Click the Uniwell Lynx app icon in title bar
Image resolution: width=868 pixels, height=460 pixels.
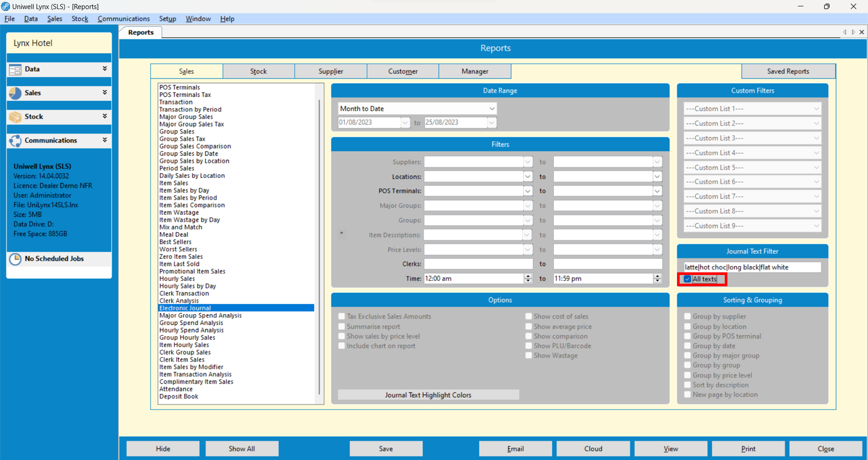pos(6,6)
